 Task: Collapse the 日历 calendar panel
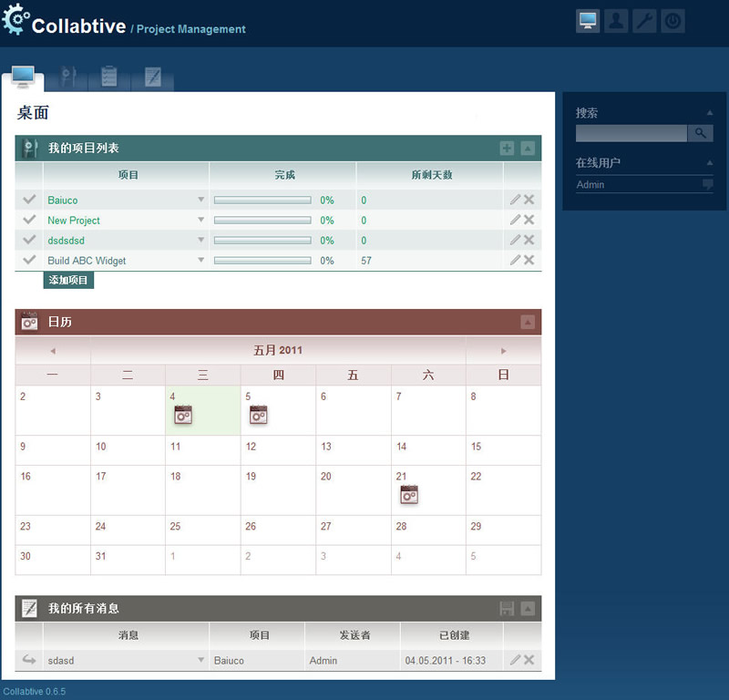click(x=528, y=322)
